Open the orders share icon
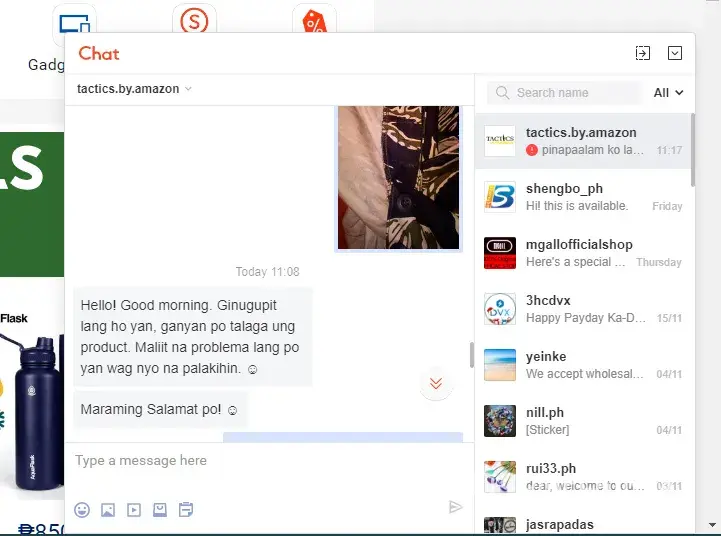This screenshot has width=721, height=536. click(186, 510)
